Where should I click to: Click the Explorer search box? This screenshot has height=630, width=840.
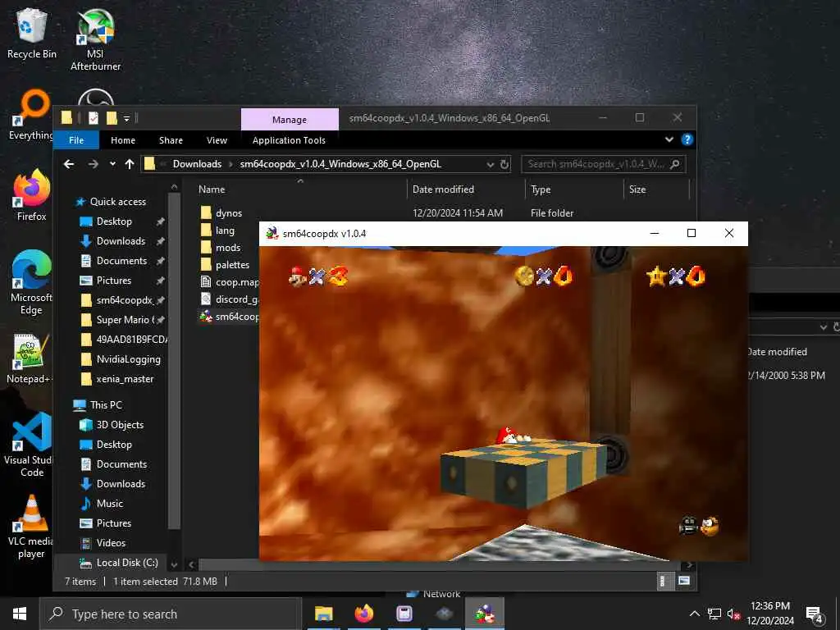tap(603, 164)
